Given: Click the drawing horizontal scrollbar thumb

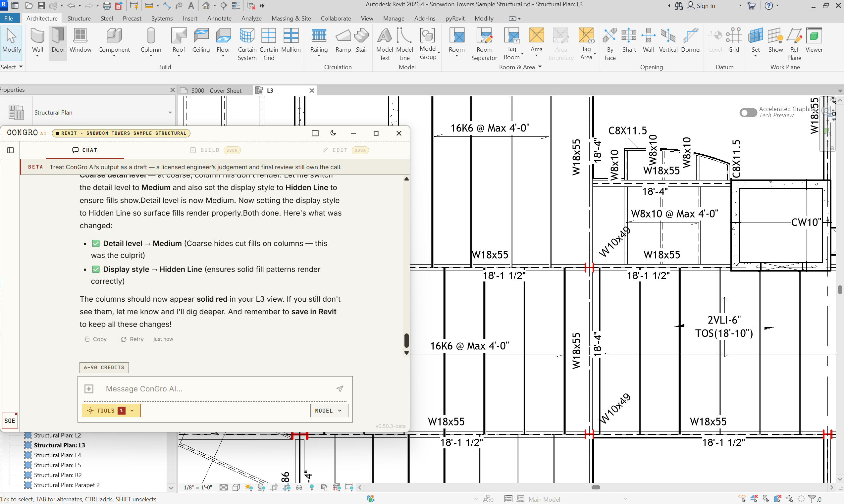Looking at the screenshot, I should (x=596, y=487).
